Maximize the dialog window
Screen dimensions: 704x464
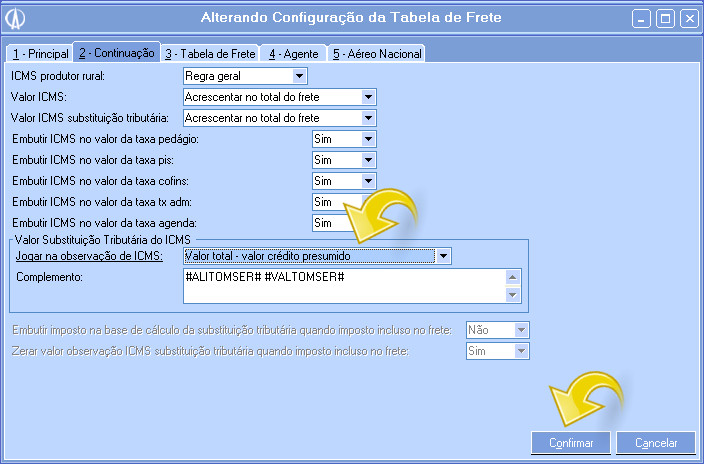(665, 19)
